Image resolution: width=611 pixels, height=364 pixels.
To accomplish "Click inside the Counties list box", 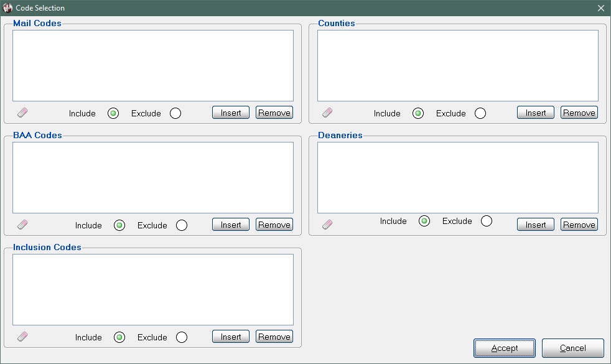I will point(458,65).
